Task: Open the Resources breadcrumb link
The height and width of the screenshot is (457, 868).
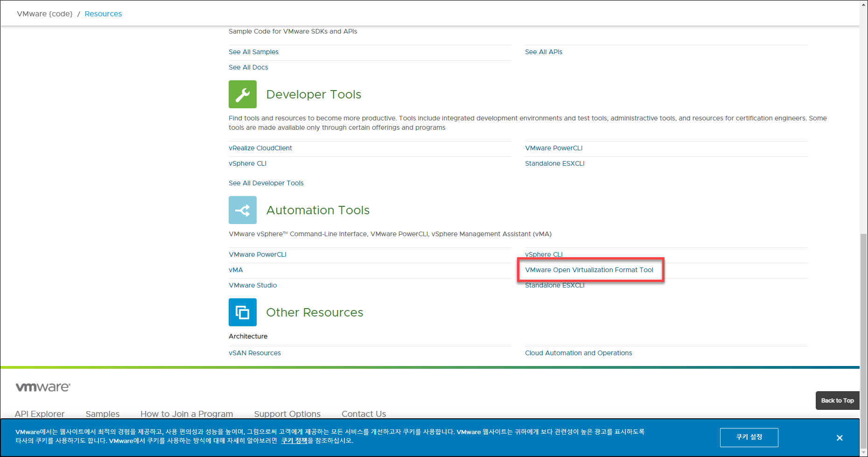Action: (103, 14)
